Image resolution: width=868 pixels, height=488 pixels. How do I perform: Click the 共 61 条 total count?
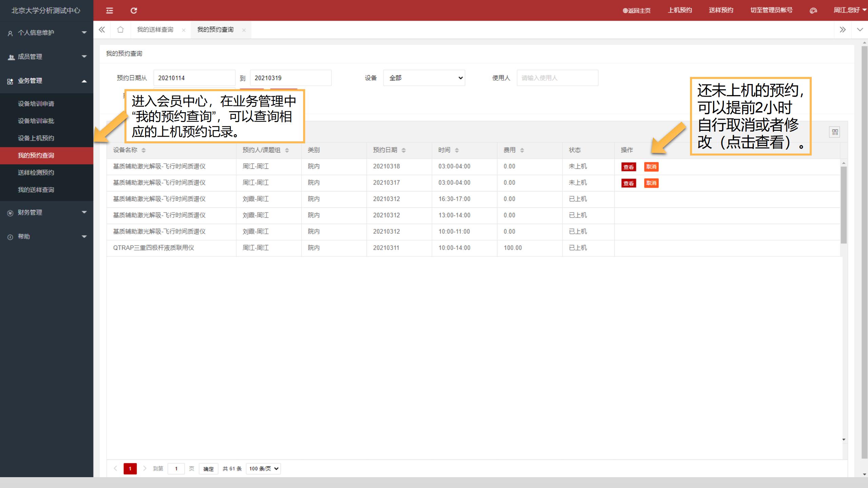[x=232, y=469]
